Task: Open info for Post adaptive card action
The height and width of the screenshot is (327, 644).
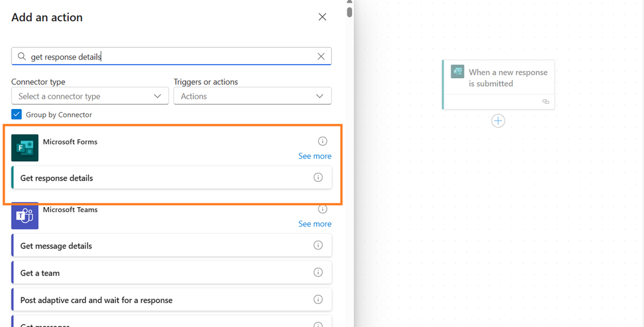Action: pyautogui.click(x=318, y=299)
